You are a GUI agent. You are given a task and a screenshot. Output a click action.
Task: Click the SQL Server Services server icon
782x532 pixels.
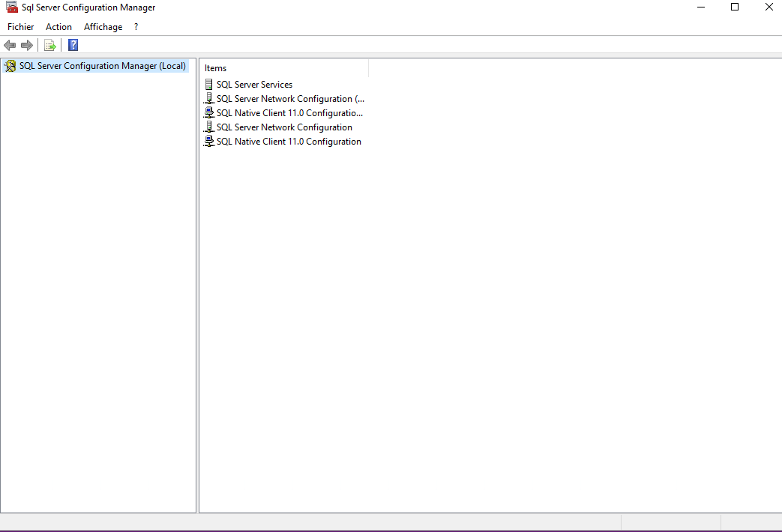click(209, 84)
